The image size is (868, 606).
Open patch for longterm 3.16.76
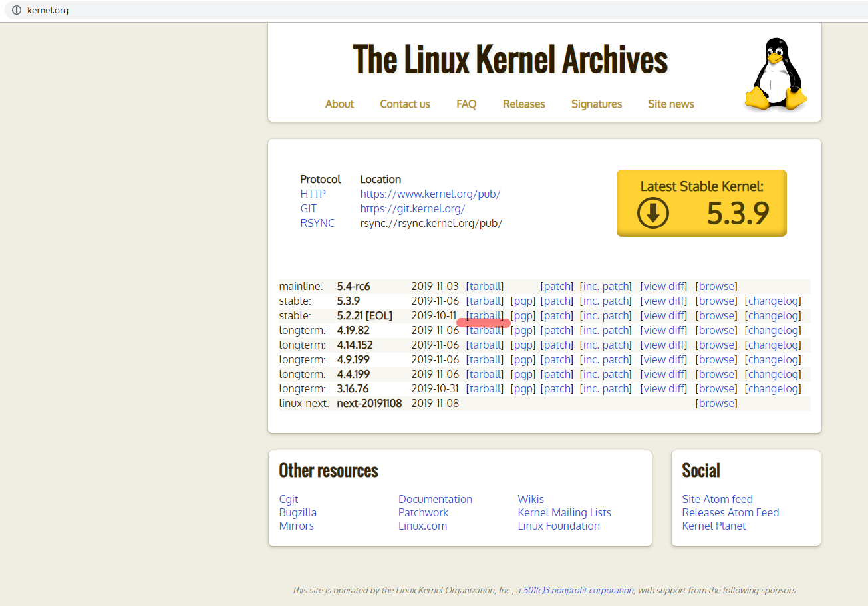click(557, 388)
